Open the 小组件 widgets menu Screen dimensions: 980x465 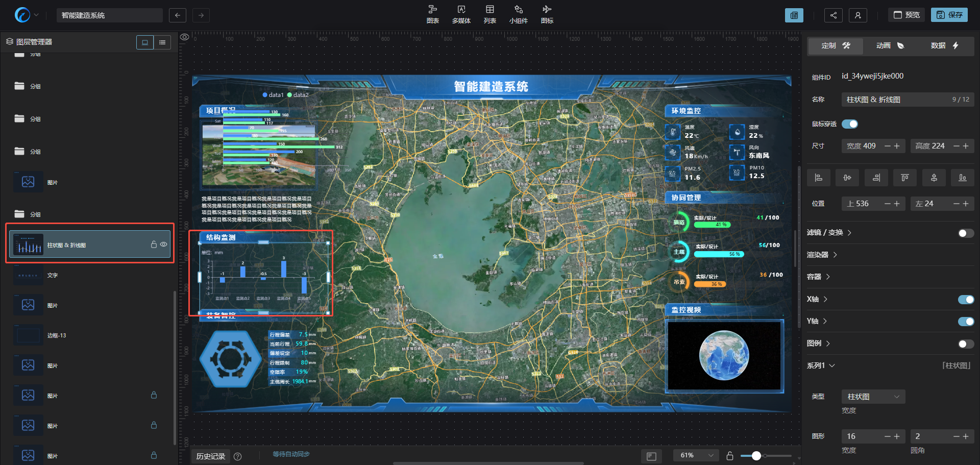[x=518, y=14]
